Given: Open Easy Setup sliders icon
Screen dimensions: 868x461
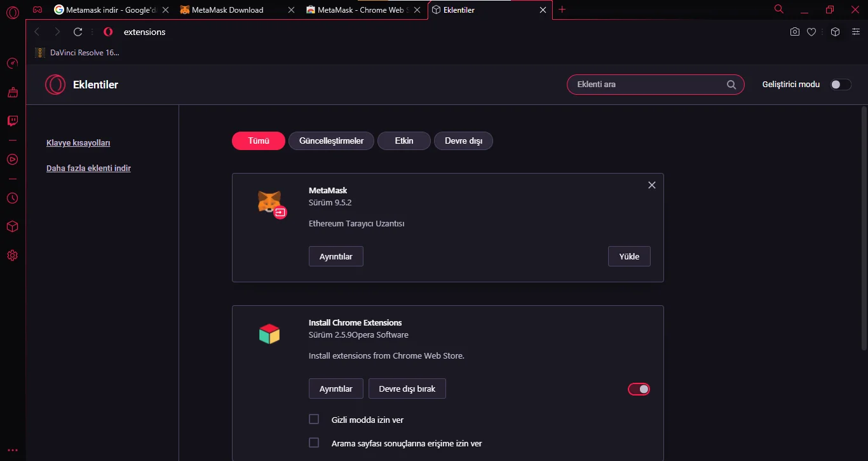Looking at the screenshot, I should [x=855, y=32].
